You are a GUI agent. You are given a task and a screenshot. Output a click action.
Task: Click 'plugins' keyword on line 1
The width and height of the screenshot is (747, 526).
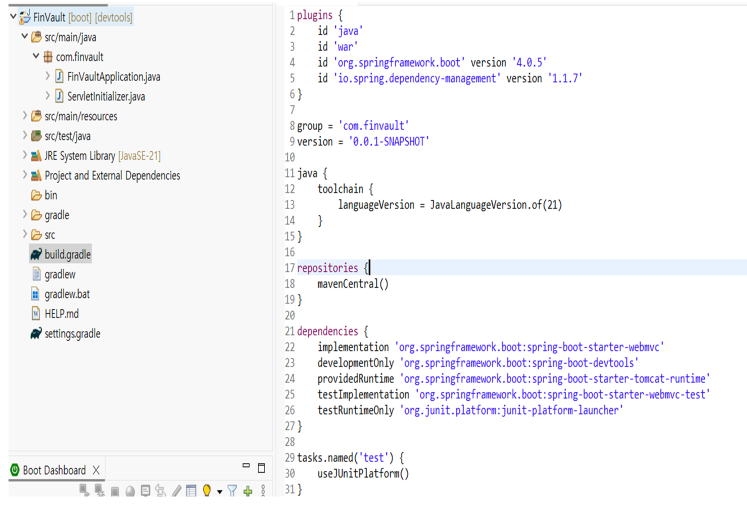click(314, 15)
